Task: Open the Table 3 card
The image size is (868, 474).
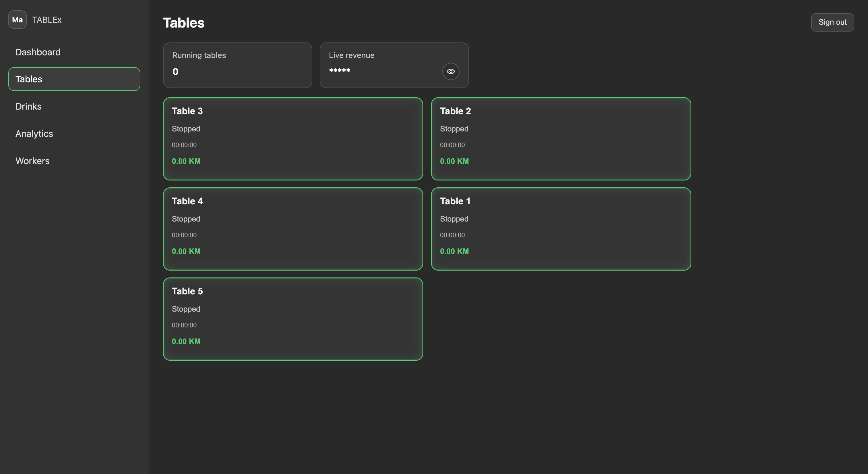Action: (293, 139)
